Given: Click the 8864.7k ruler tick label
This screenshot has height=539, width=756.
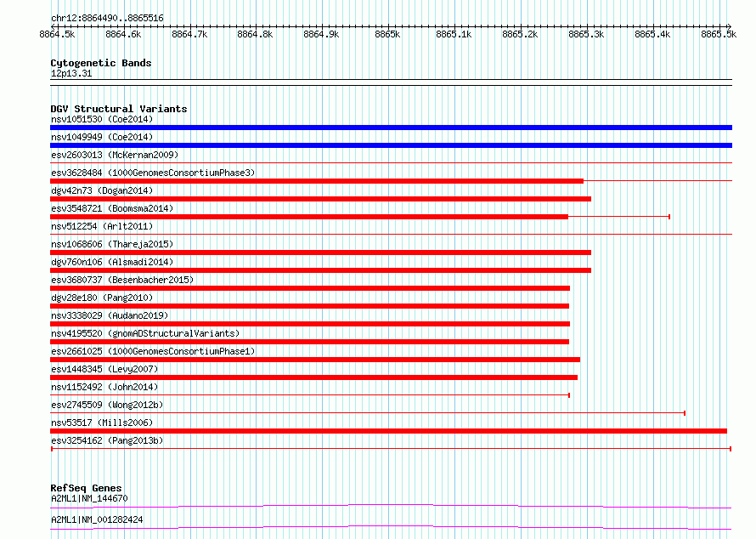Looking at the screenshot, I should click(x=189, y=34).
